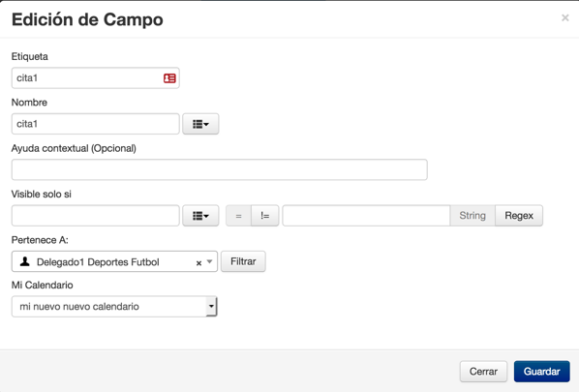This screenshot has width=579, height=392.
Task: Select the not-equals operator toggle
Action: click(x=264, y=216)
